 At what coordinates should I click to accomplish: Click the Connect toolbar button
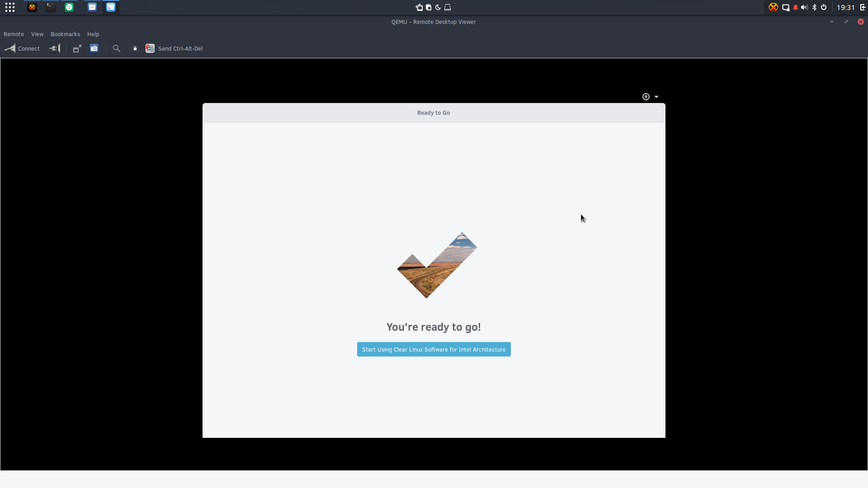(22, 48)
